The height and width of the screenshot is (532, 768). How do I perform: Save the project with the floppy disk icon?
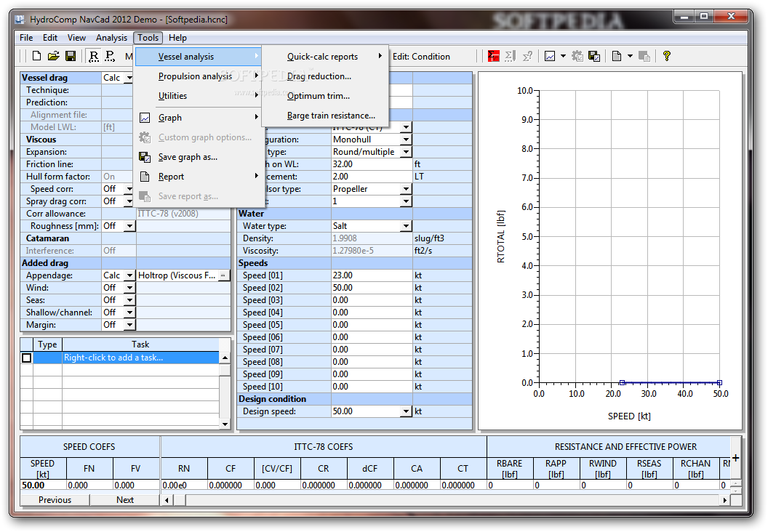(71, 56)
